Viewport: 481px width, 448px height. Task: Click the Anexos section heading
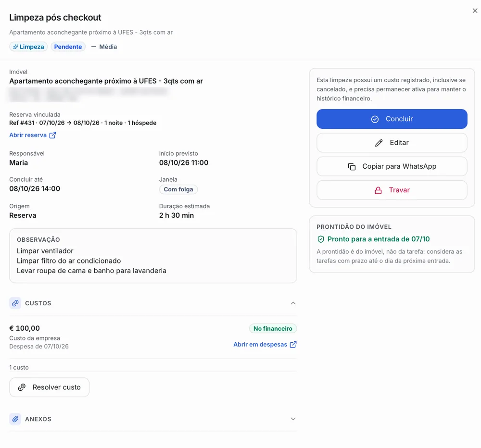38,419
